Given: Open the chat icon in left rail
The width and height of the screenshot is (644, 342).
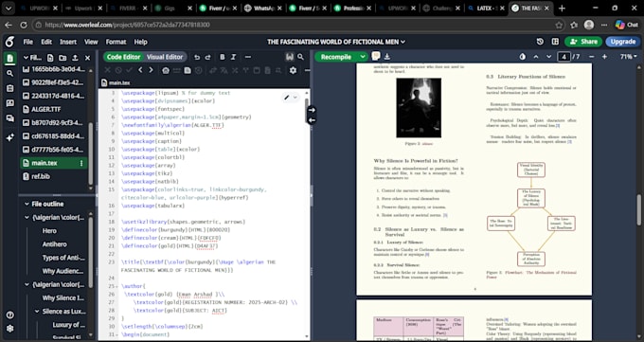Looking at the screenshot, I should click(9, 118).
